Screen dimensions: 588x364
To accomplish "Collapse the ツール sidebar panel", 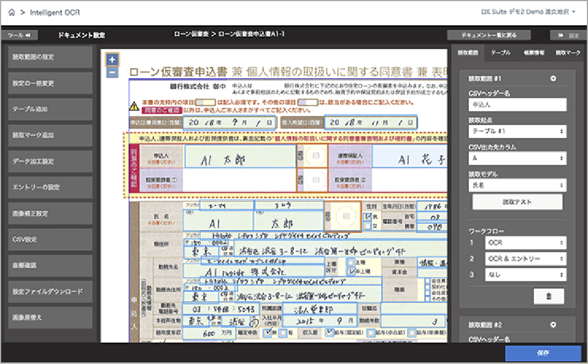I will (19, 34).
